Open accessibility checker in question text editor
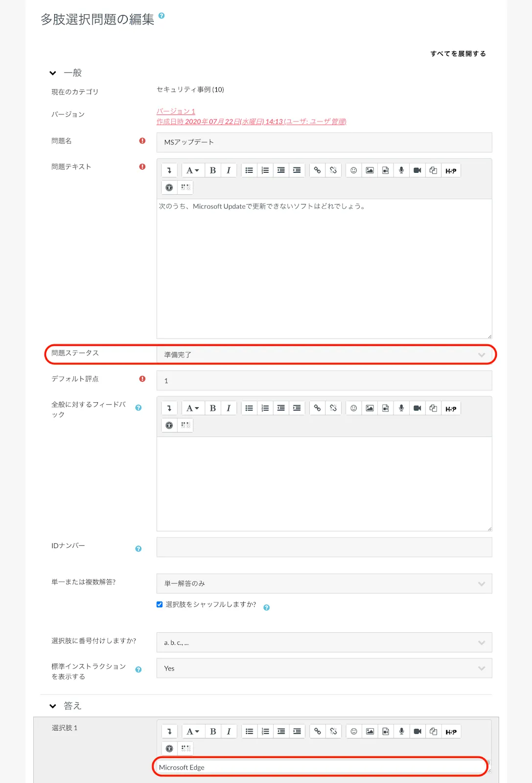Screen dimensions: 532x783 169,187
